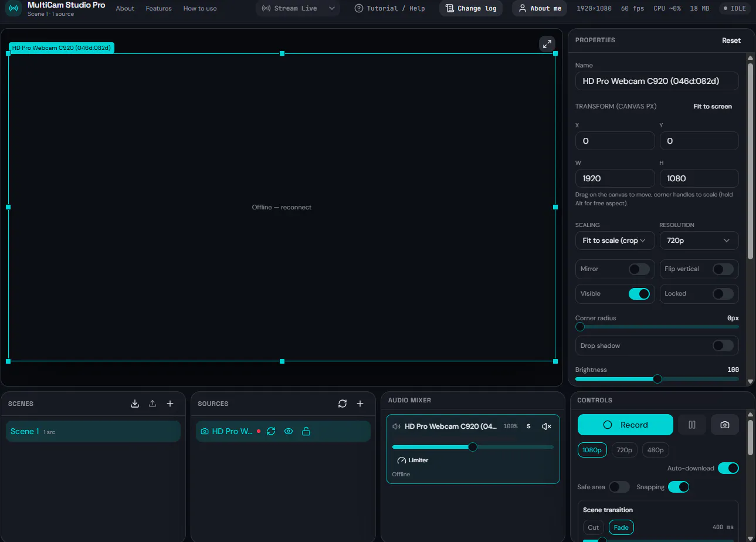Turn off the Visible switch
Screen dimensions: 756x542
click(x=639, y=293)
